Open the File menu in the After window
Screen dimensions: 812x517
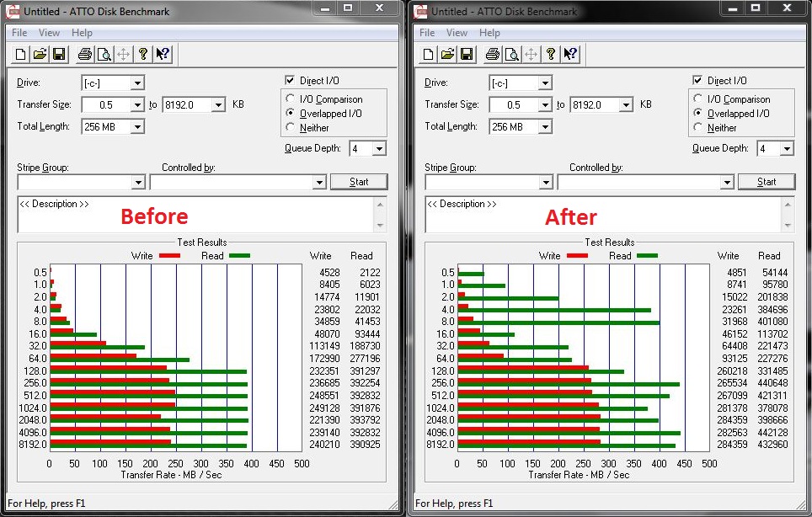pyautogui.click(x=427, y=33)
